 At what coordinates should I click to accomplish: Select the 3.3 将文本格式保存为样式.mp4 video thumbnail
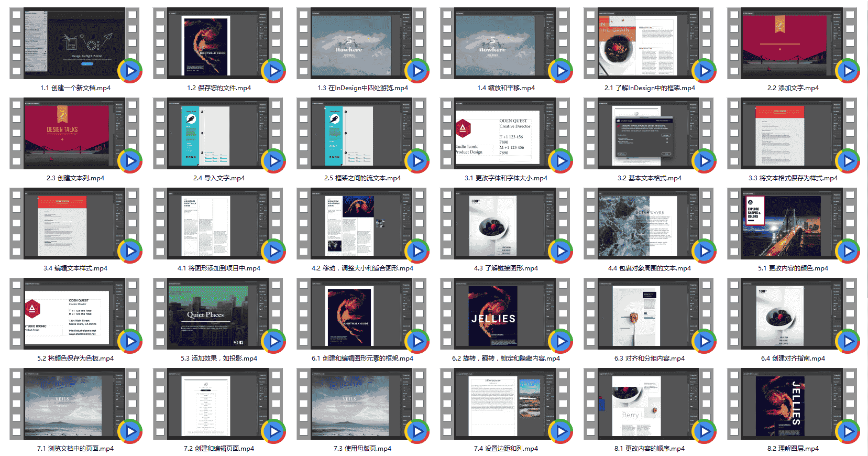click(793, 134)
